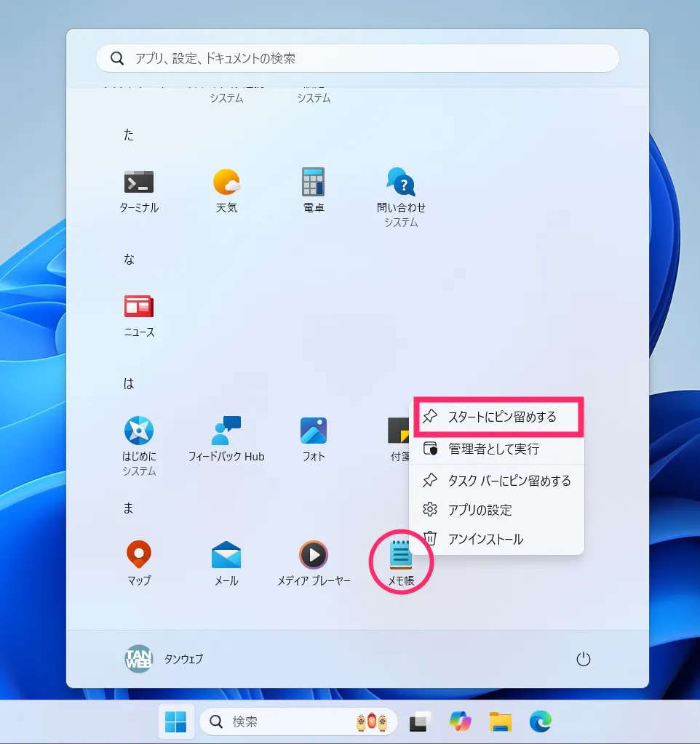This screenshot has width=700, height=744.
Task: Open the フォト photos app
Action: (313, 439)
